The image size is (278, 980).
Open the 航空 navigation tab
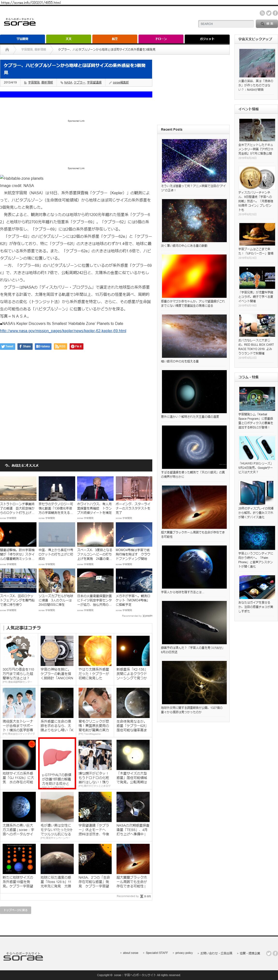[115, 39]
